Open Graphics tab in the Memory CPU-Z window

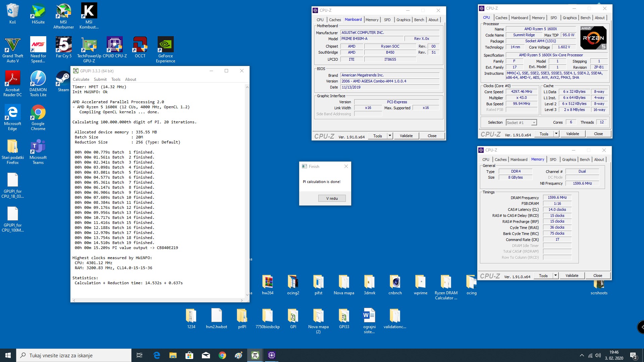pos(569,160)
